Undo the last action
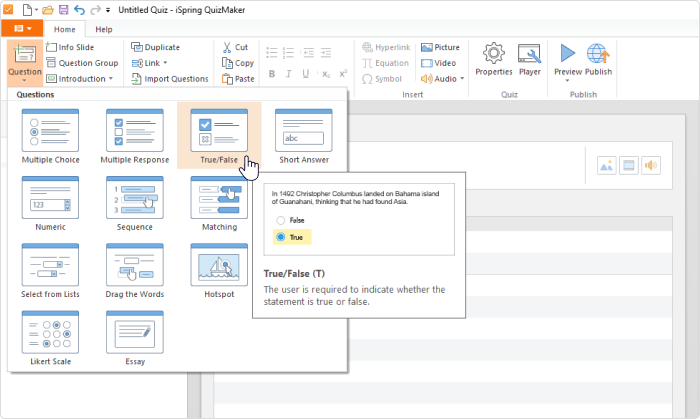Image resolution: width=700 pixels, height=419 pixels. pyautogui.click(x=79, y=10)
